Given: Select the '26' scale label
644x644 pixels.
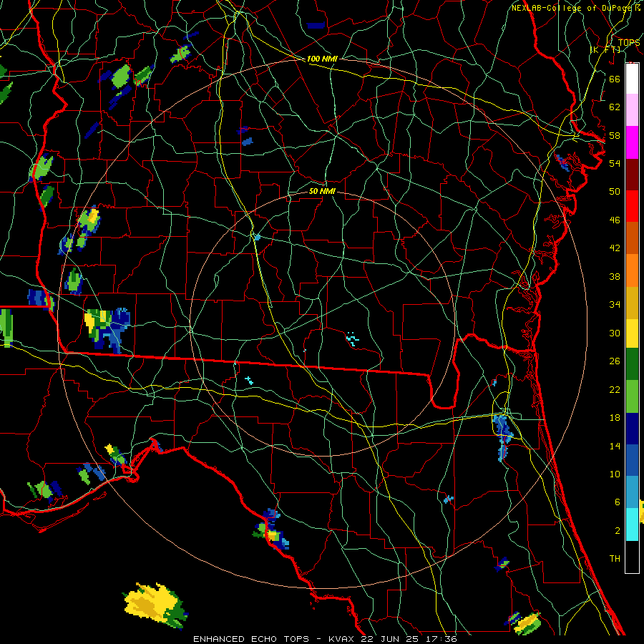Looking at the screenshot, I should [615, 361].
